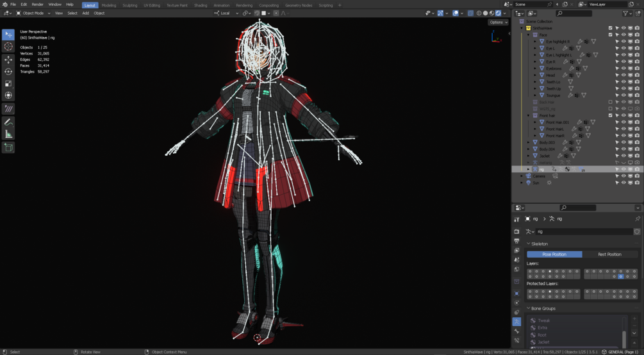This screenshot has height=355, width=644.
Task: Collapse the Skeleton panel
Action: point(529,244)
